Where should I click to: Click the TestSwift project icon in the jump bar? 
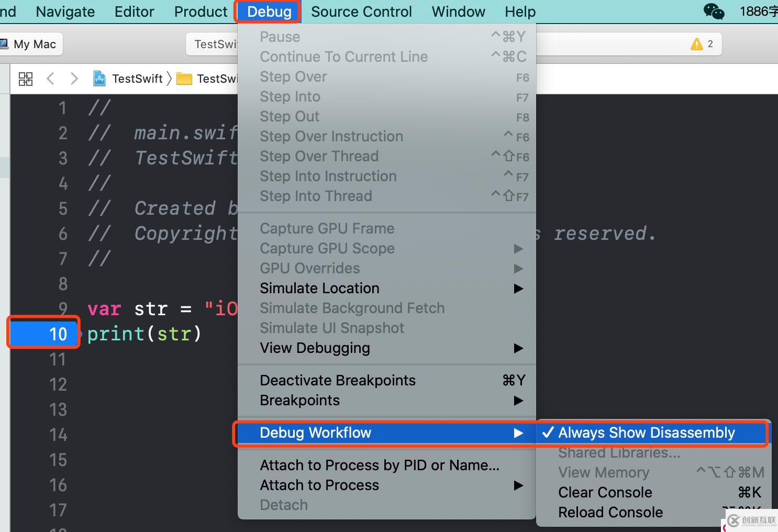[99, 79]
